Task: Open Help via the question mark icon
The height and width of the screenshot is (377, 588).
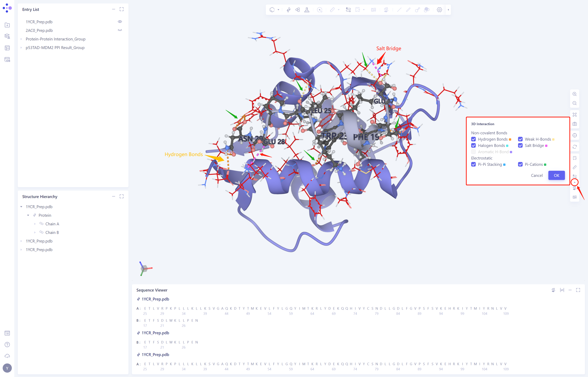Action: click(x=7, y=344)
